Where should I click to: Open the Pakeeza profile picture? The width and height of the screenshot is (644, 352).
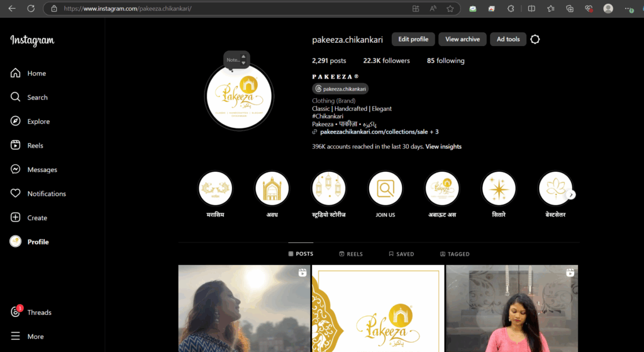point(239,96)
